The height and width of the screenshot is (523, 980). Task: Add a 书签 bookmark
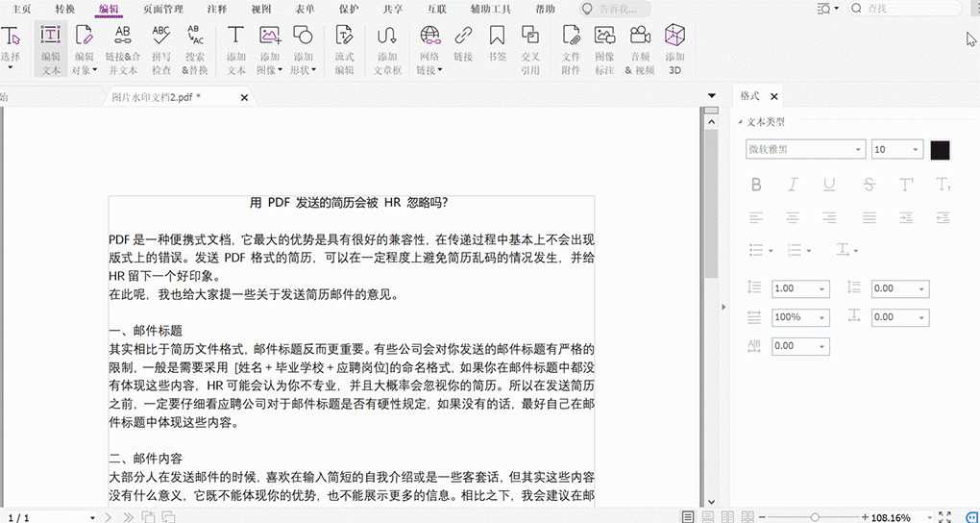497,44
